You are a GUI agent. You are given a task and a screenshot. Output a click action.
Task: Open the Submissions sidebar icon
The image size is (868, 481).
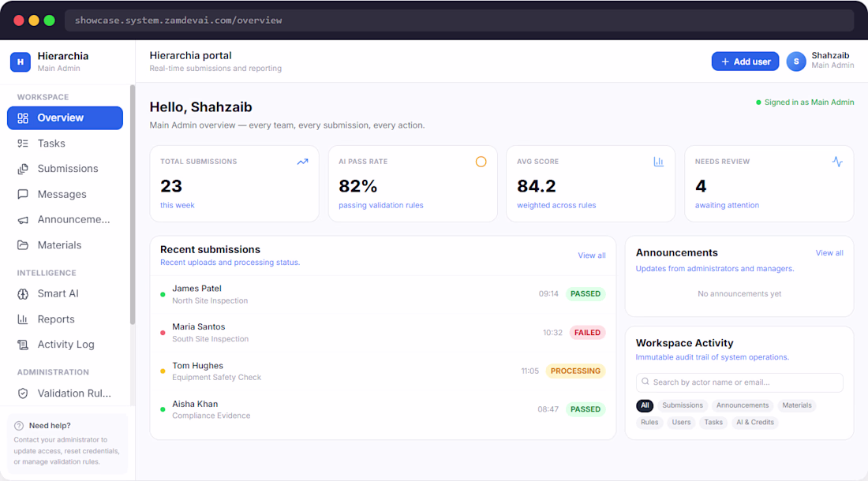point(23,169)
